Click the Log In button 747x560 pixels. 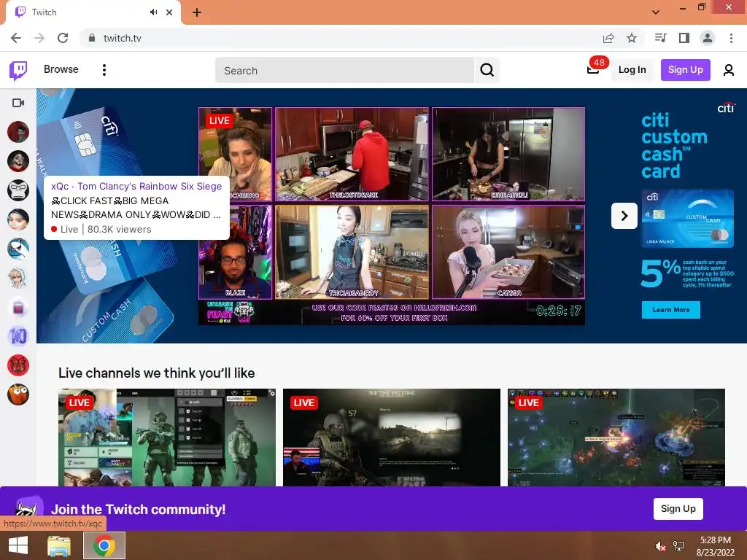pos(632,70)
